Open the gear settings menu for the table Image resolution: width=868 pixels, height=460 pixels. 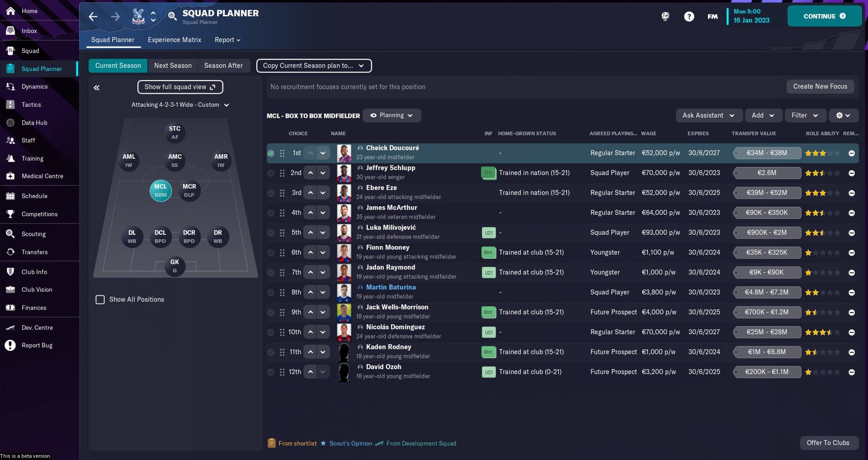pyautogui.click(x=843, y=116)
